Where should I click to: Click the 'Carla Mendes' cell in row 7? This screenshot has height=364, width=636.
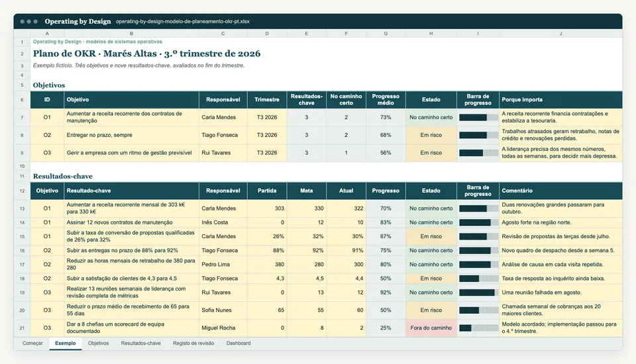pos(223,118)
